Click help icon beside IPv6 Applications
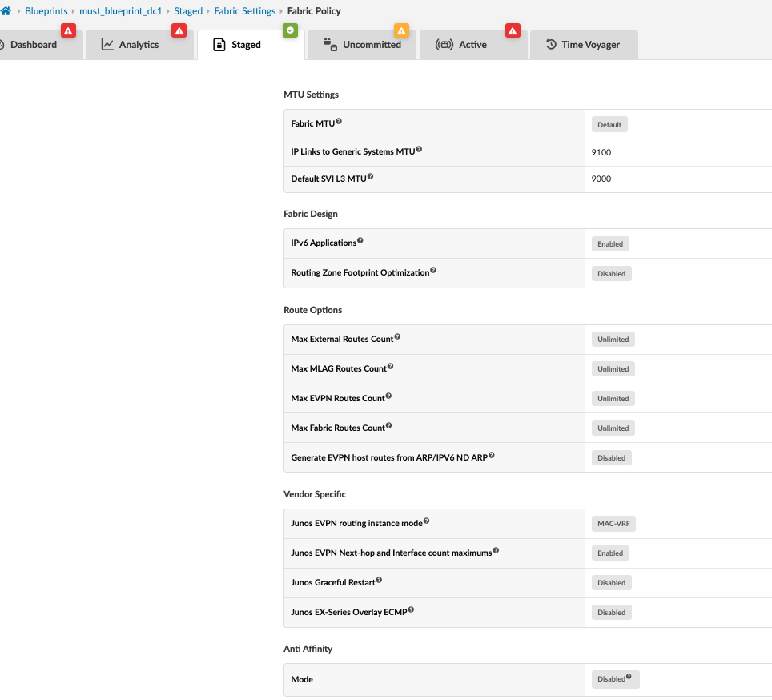772x700 pixels. (x=360, y=241)
